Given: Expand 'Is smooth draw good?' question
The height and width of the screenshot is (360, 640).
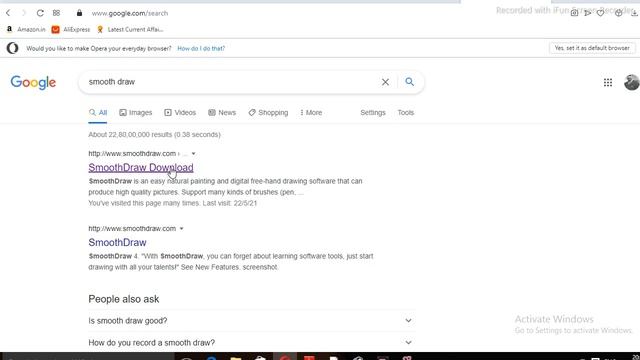Looking at the screenshot, I should point(251,321).
